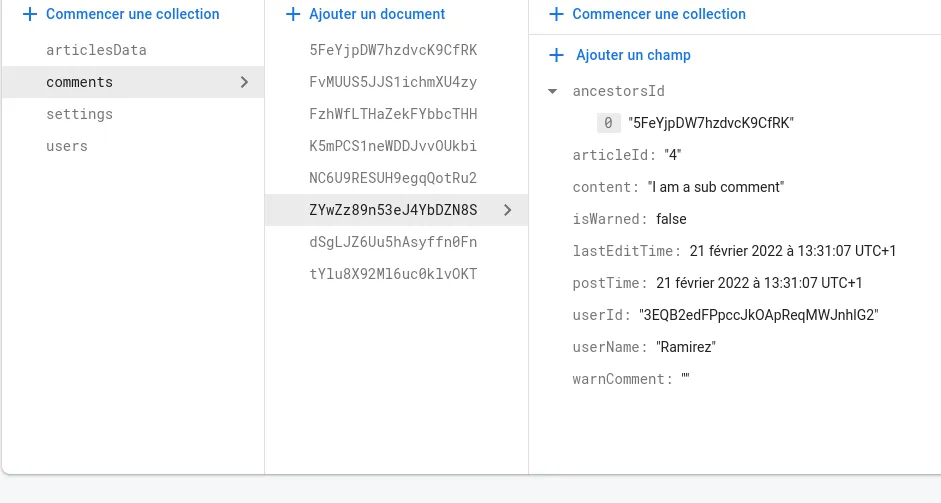Click plus icon beside left Commencer une collection
The height and width of the screenshot is (503, 941).
29,15
